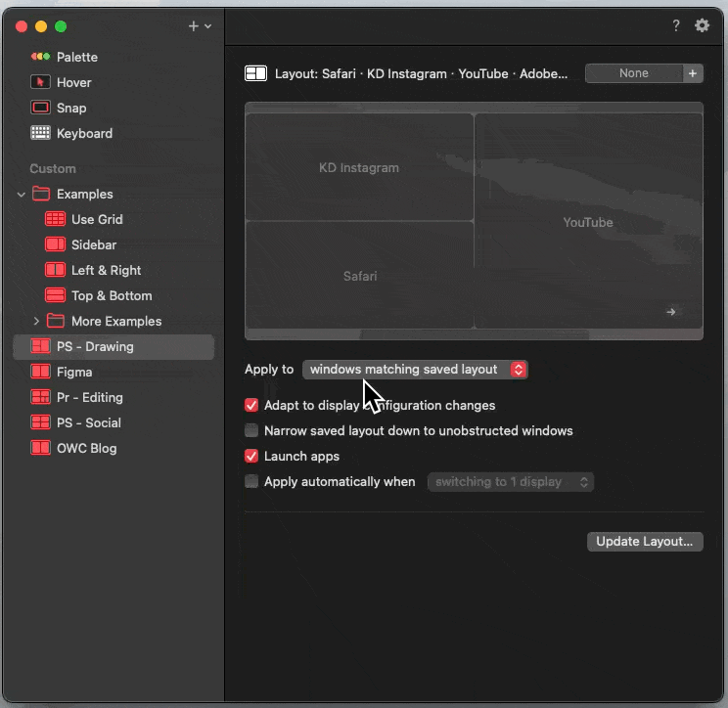Uncheck Adapt to display configuration changes

(x=251, y=405)
